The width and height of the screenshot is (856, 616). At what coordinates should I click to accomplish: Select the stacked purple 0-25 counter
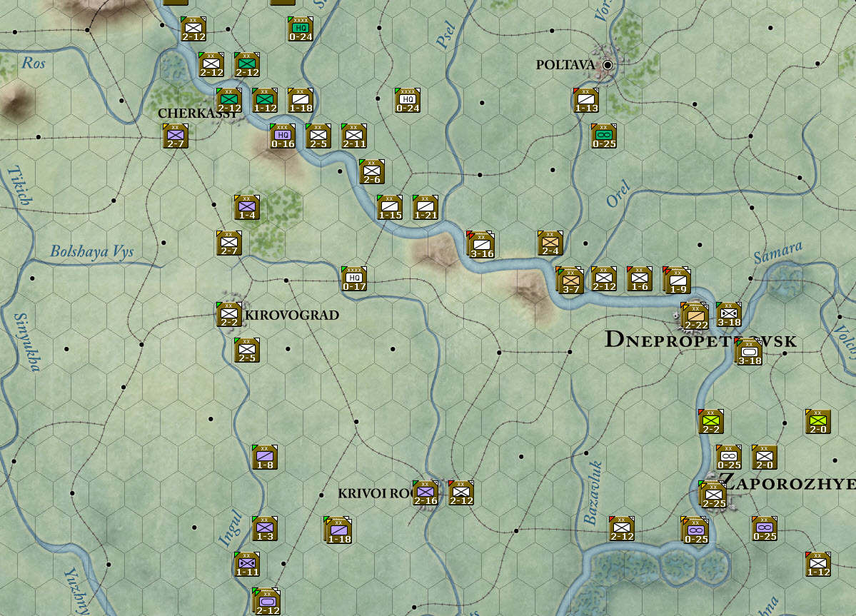pos(695,530)
